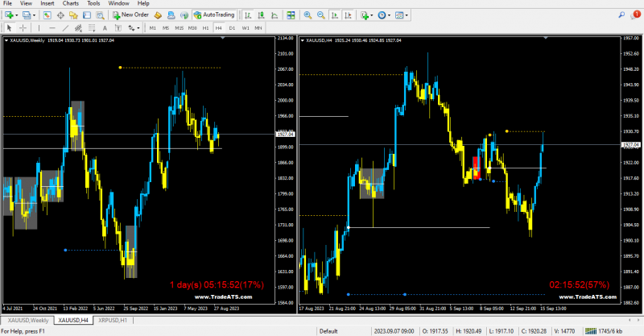Open the Window menu
Image resolution: width=644 pixels, height=336 pixels.
(x=118, y=3)
